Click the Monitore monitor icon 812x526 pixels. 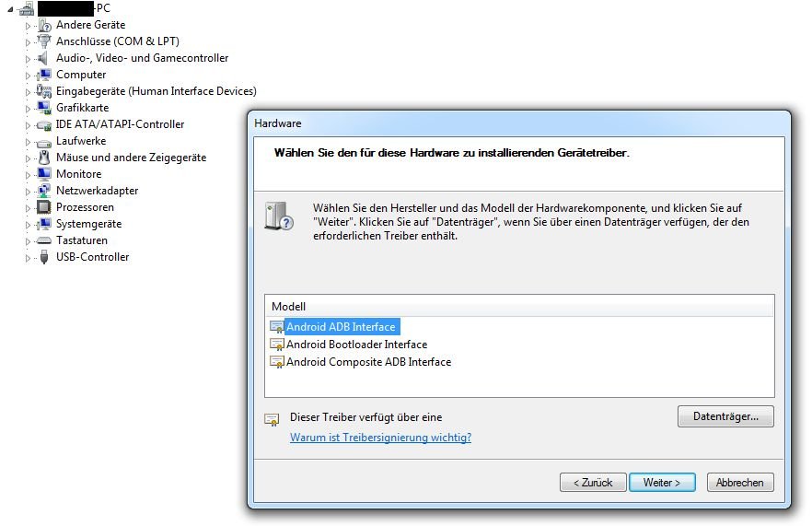44,174
